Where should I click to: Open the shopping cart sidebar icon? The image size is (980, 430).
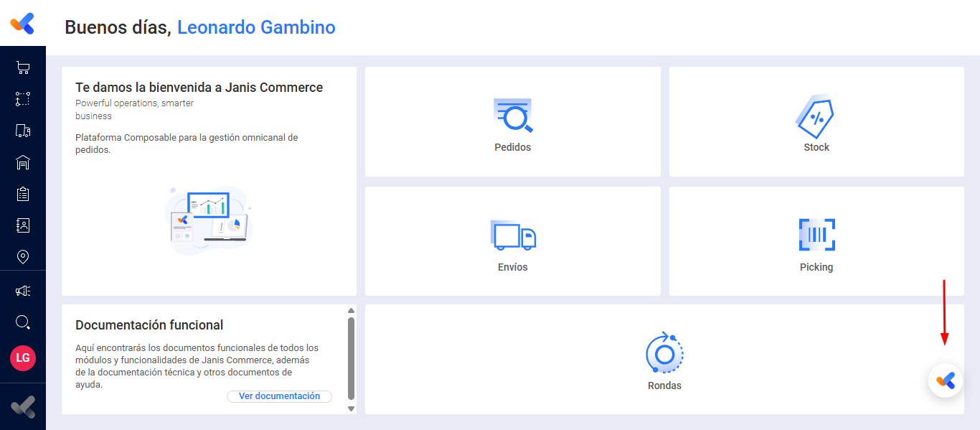tap(23, 68)
